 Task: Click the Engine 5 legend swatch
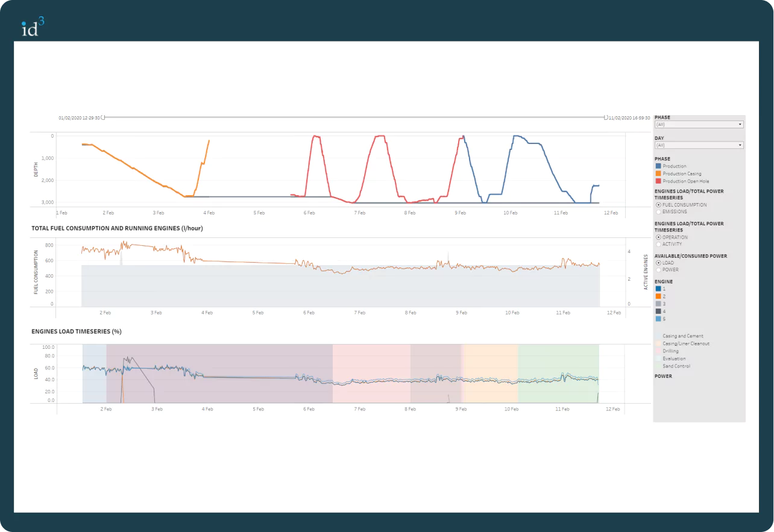(658, 319)
